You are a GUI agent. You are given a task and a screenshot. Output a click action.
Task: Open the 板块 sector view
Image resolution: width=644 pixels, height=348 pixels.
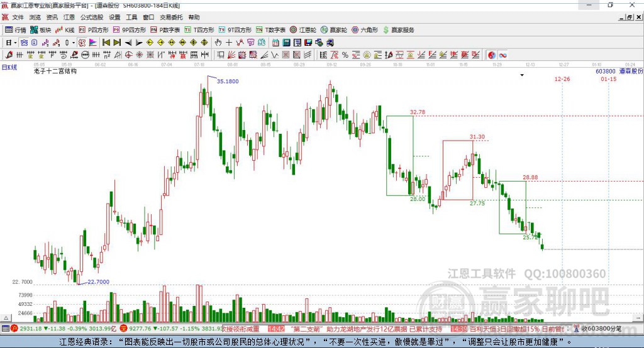40,30
